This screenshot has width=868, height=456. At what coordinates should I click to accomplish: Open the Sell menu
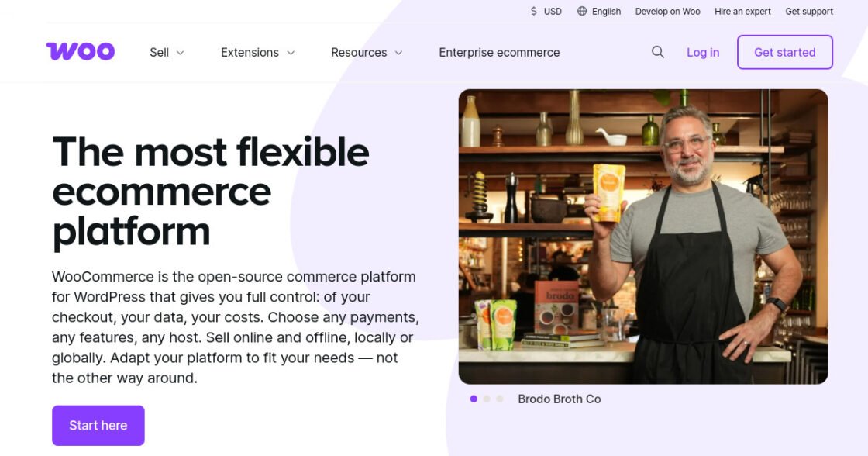point(167,52)
